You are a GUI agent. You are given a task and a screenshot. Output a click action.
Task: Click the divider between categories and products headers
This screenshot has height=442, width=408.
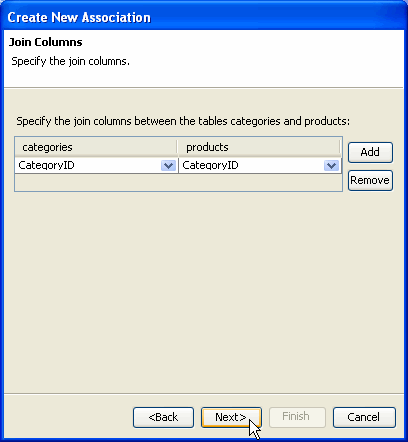point(177,147)
